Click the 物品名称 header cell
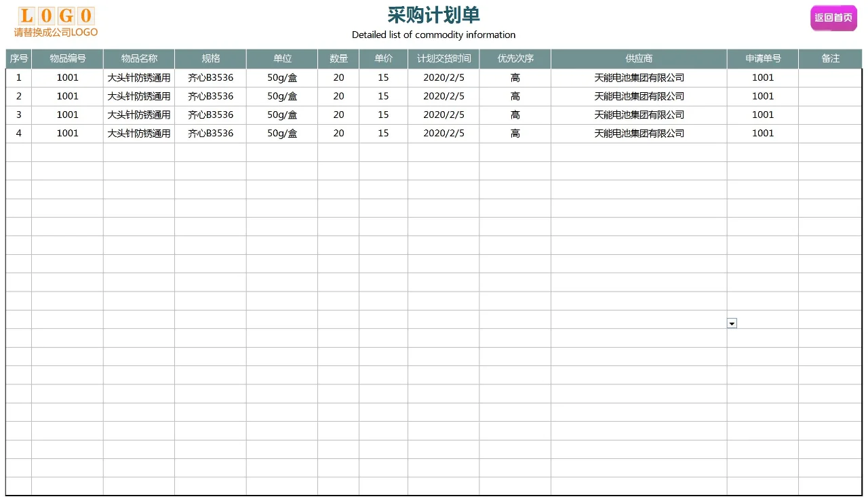The width and height of the screenshot is (868, 501). click(139, 59)
